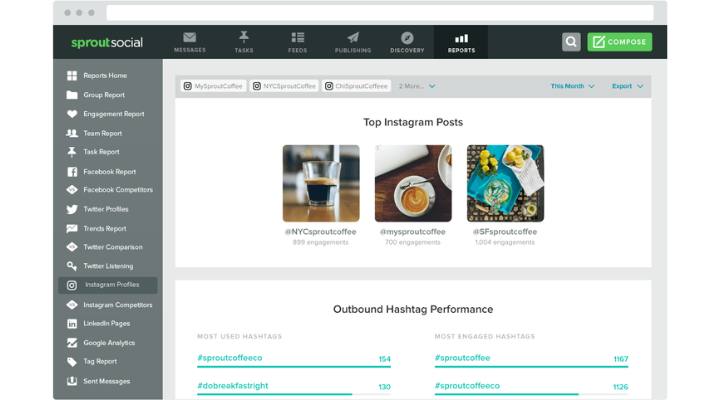Viewport: 720px width, 400px height.
Task: Toggle the ChiSproutCoffee profile chip
Action: coord(356,86)
